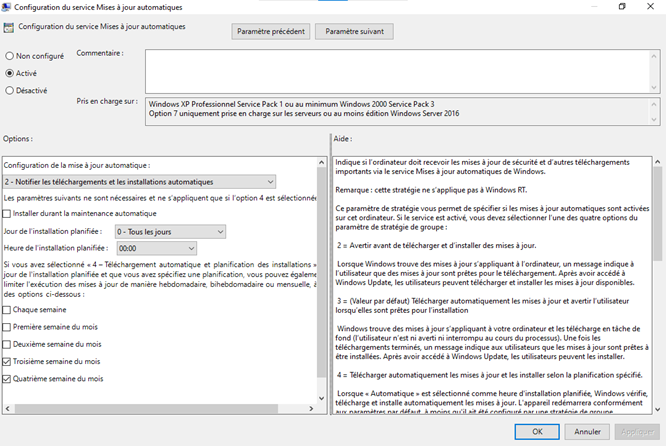Check Première semaine du mois

coord(6,327)
